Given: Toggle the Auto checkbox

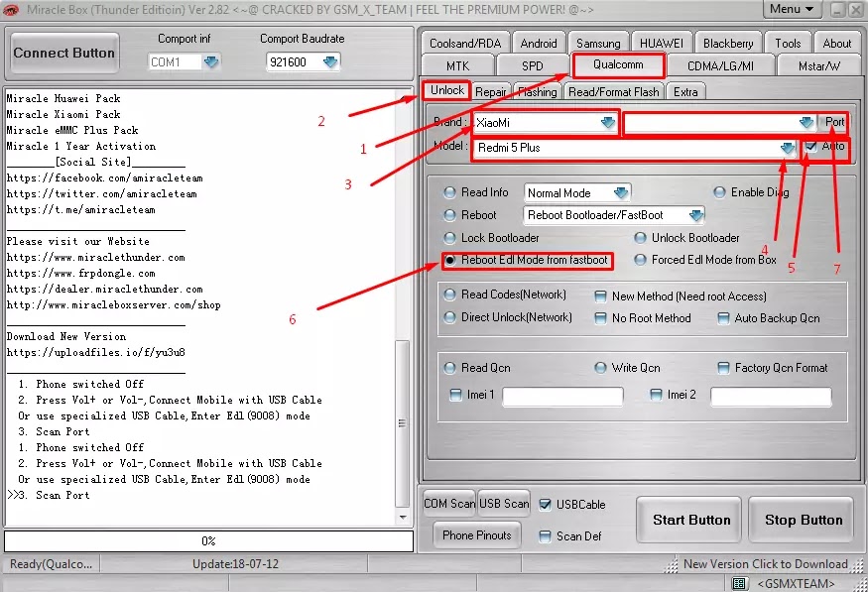Looking at the screenshot, I should (x=811, y=146).
